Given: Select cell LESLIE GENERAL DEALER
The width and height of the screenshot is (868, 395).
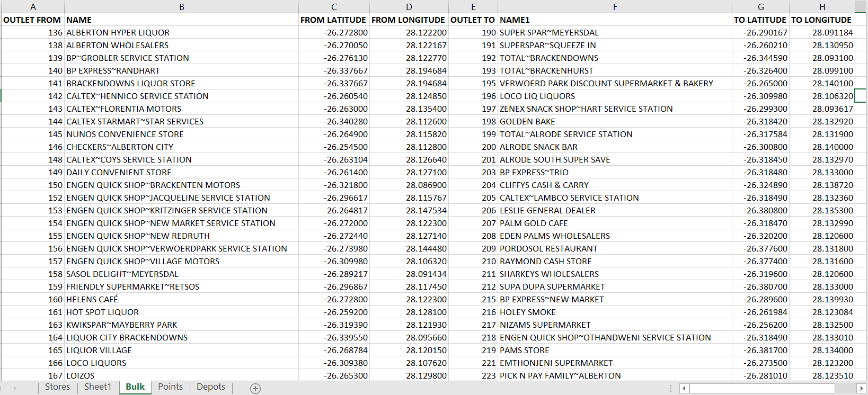Looking at the screenshot, I should pos(615,210).
